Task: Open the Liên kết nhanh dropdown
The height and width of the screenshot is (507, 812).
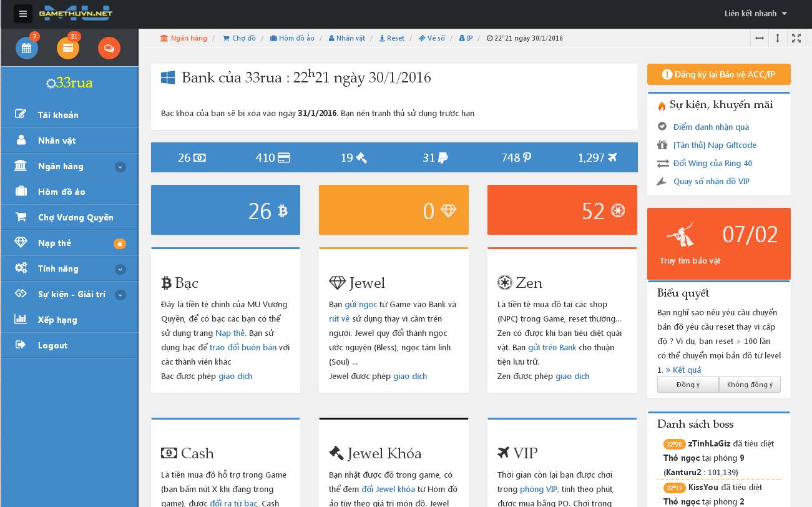Action: tap(755, 13)
